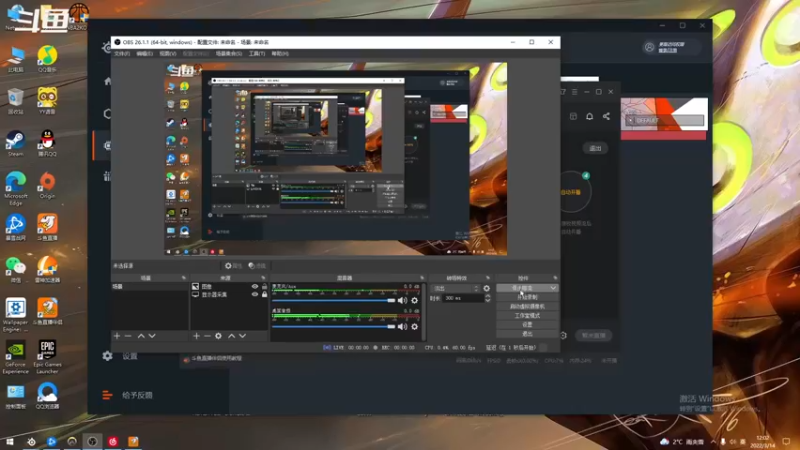This screenshot has height=450, width=800.
Task: Adjust volume slider of first mixer channel
Action: [x=334, y=301]
